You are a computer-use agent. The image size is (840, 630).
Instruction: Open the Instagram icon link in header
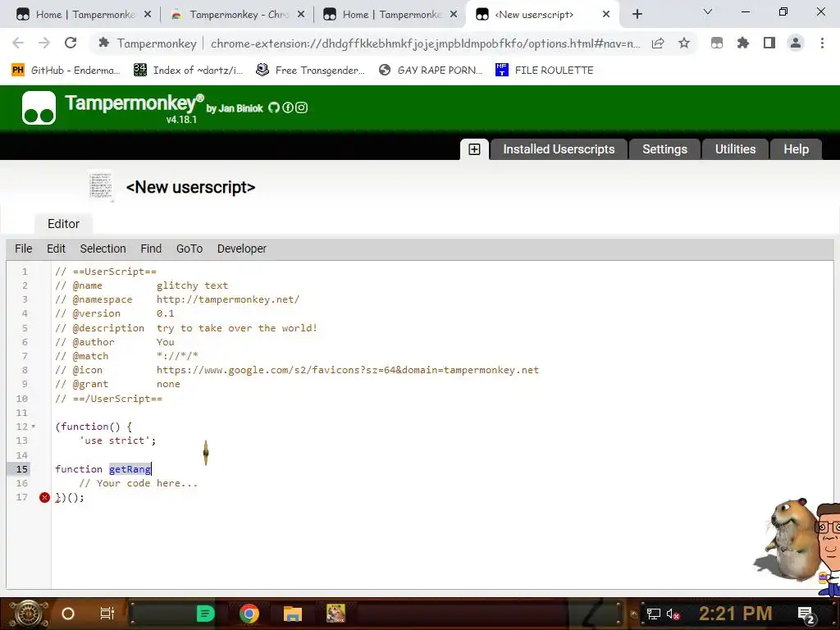[302, 107]
